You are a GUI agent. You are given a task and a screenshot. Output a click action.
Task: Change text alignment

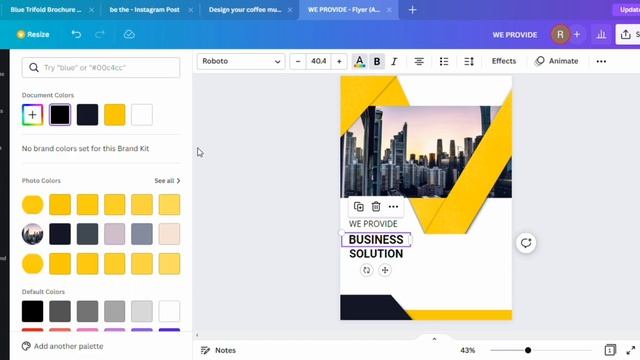pos(419,62)
